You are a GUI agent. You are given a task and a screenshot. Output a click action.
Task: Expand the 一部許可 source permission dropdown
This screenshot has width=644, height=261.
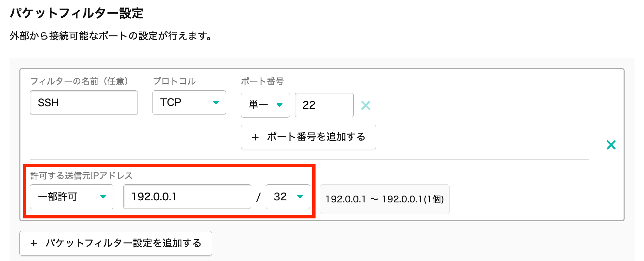(71, 197)
